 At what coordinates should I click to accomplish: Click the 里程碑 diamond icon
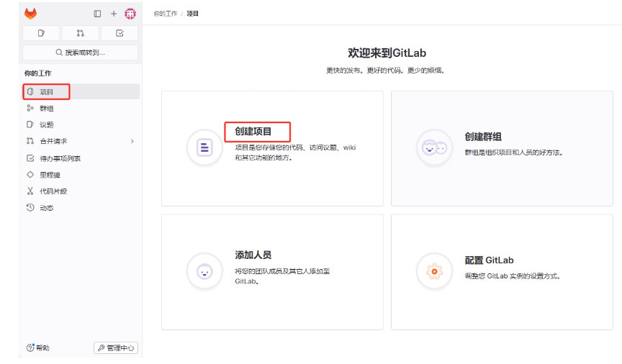30,175
